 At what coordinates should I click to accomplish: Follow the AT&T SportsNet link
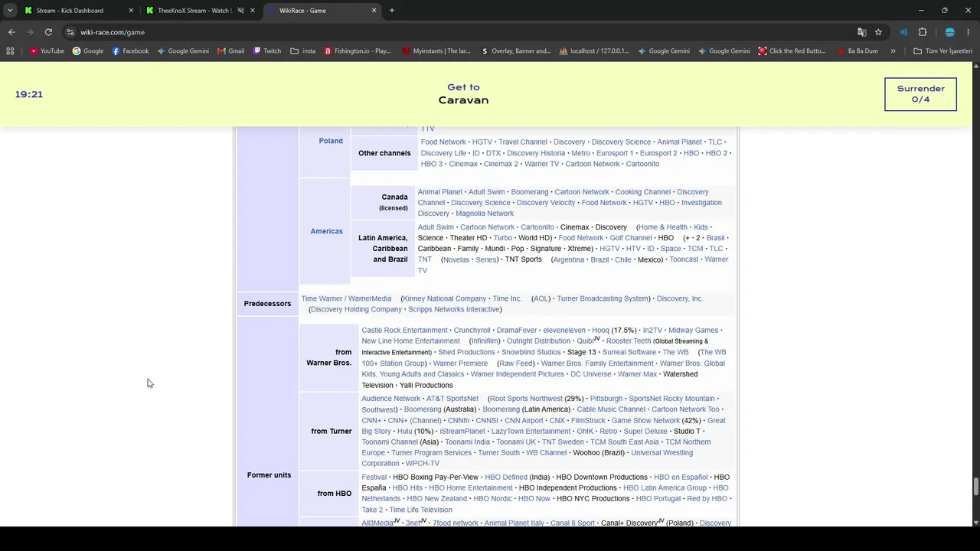pos(452,399)
